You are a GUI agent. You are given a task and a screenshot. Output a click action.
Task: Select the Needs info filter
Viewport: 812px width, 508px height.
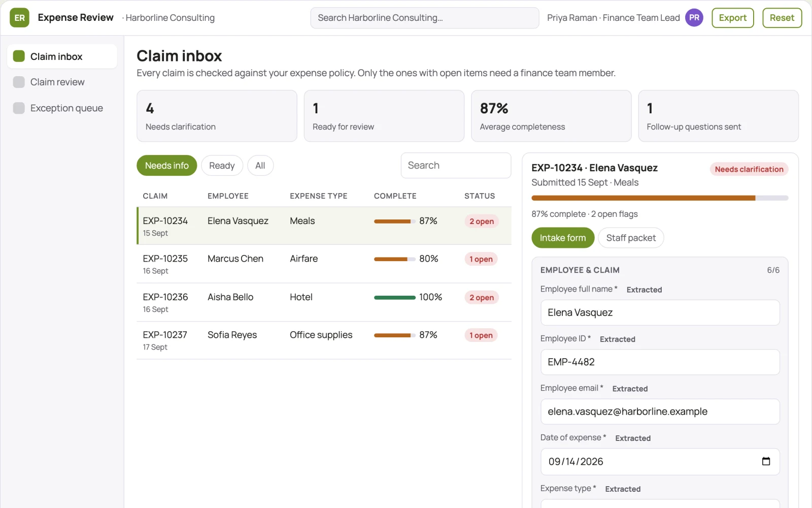click(166, 166)
